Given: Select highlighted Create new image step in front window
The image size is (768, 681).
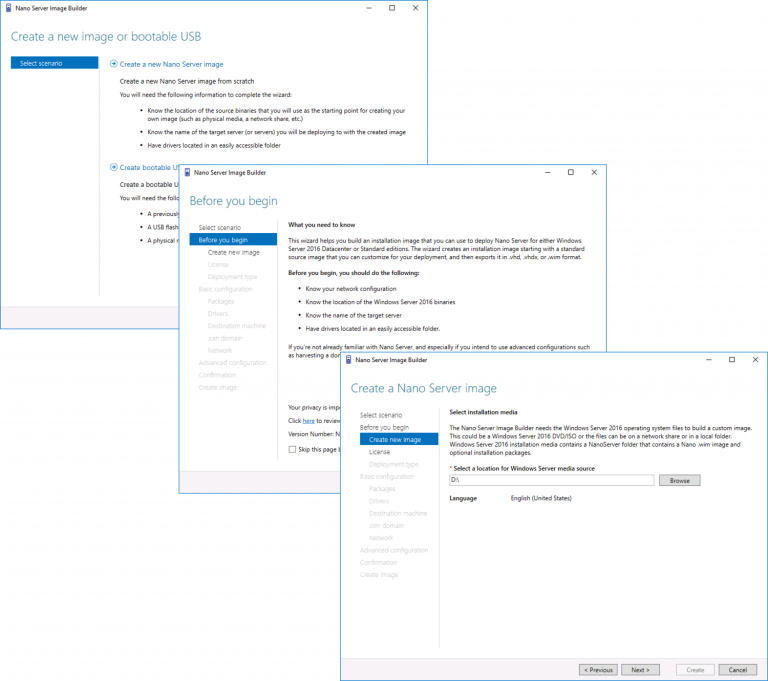Looking at the screenshot, I should [399, 439].
